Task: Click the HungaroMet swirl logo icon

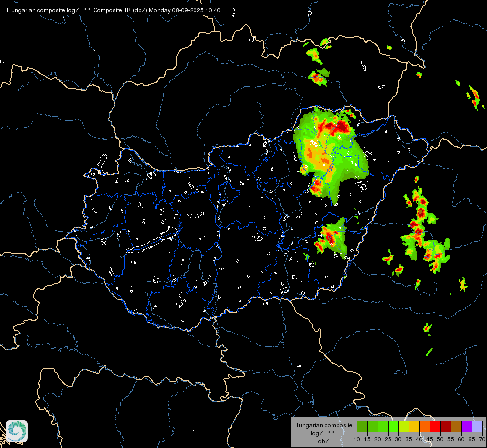Action: tap(17, 431)
